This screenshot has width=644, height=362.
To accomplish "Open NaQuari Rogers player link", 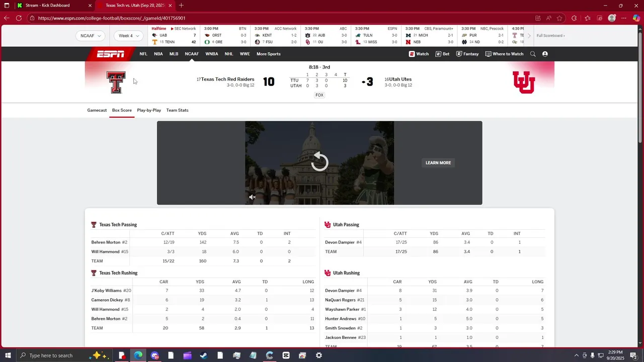I will (340, 300).
